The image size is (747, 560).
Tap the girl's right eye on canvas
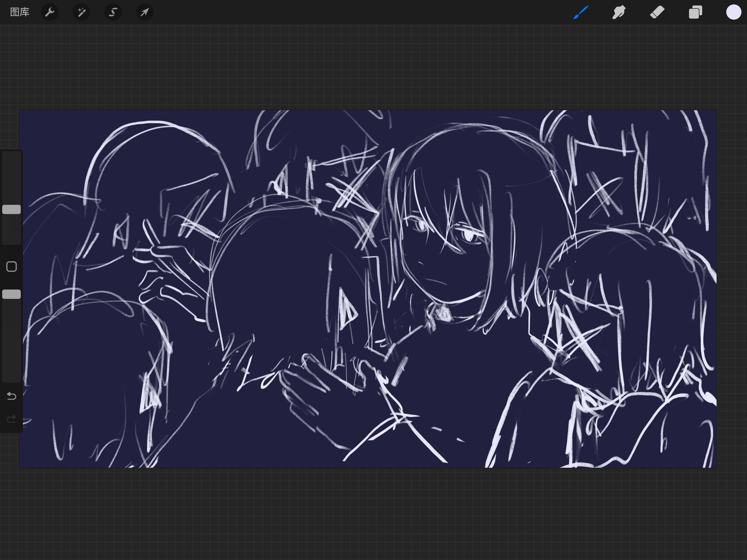click(469, 235)
